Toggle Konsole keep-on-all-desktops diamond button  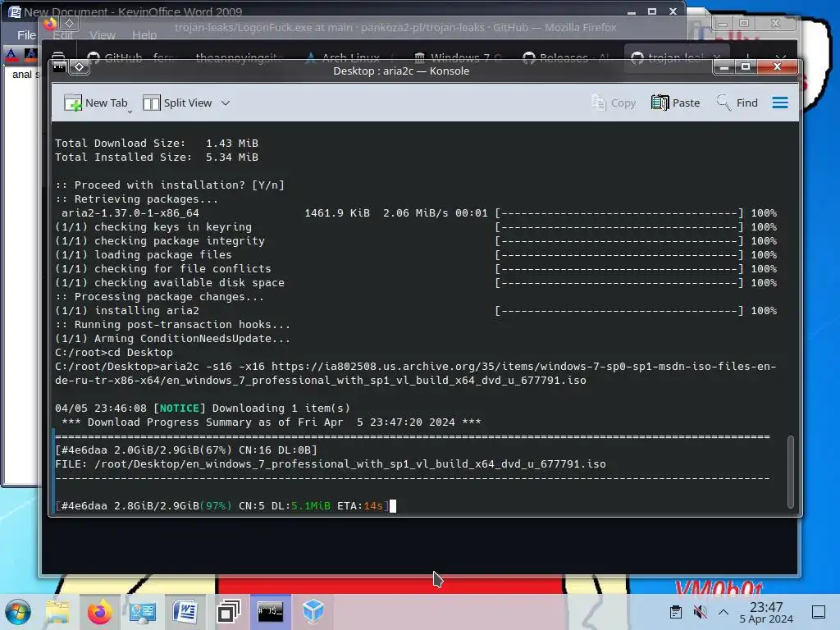(80, 66)
